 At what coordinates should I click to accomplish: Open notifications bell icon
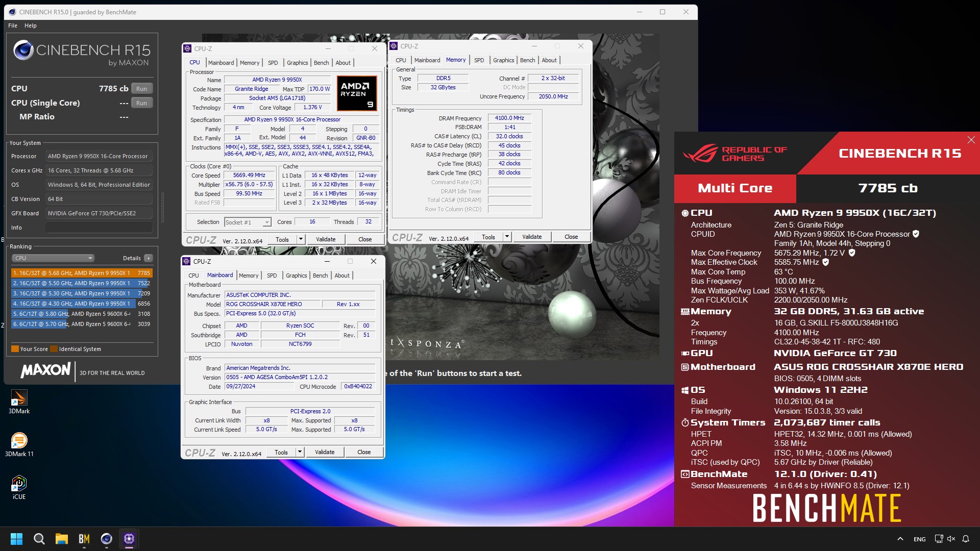pos(966,539)
